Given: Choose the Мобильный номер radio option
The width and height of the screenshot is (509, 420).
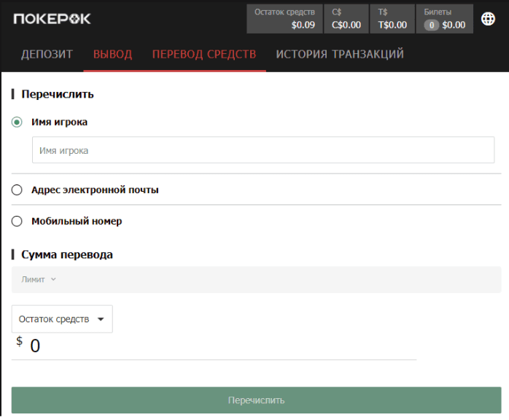Looking at the screenshot, I should tap(17, 222).
